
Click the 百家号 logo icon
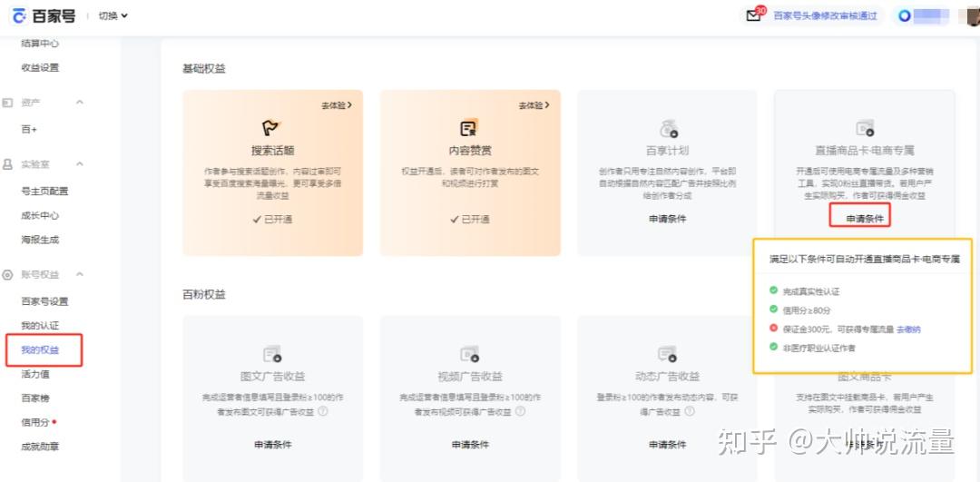click(x=20, y=15)
